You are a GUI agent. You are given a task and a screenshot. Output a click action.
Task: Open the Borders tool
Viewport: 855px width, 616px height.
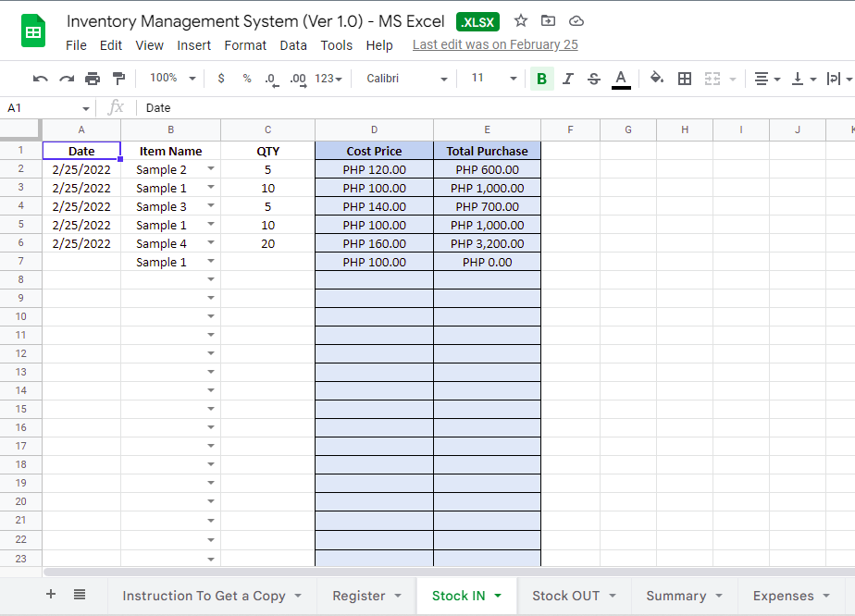click(x=685, y=79)
